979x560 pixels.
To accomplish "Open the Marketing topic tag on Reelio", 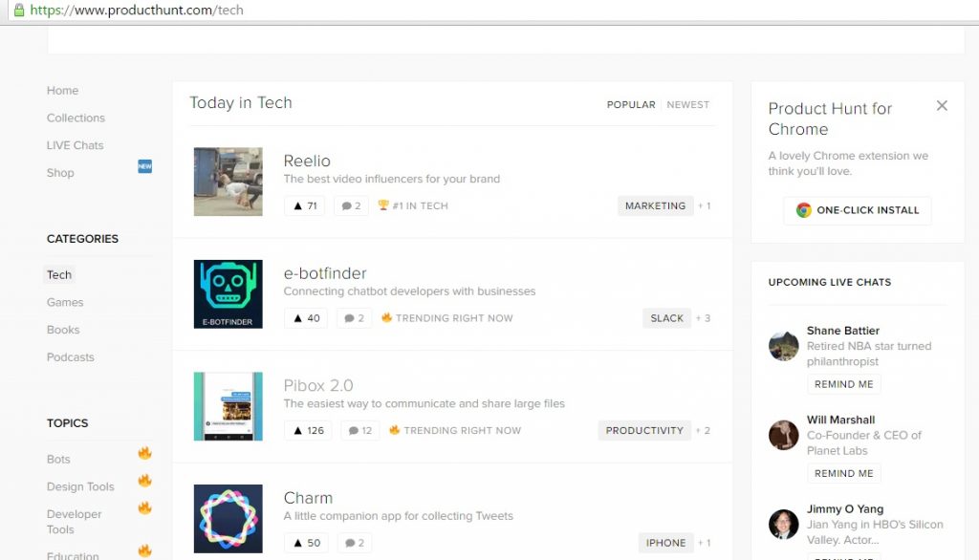I will click(655, 205).
